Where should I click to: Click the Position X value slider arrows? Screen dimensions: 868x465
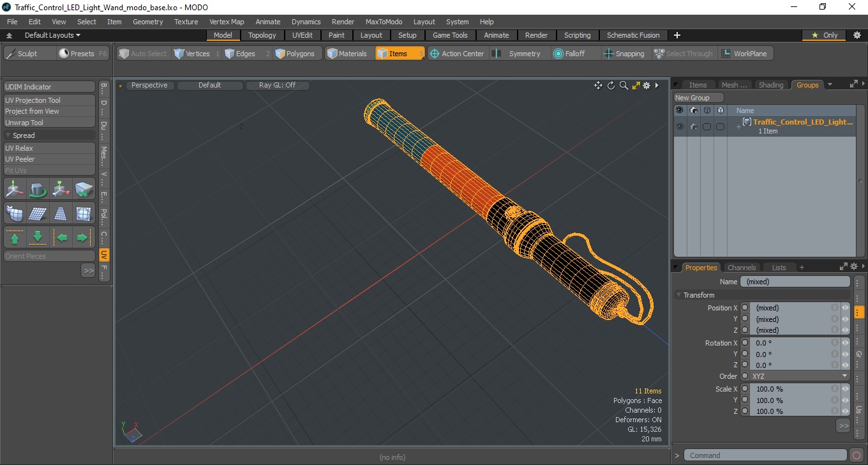click(845, 308)
